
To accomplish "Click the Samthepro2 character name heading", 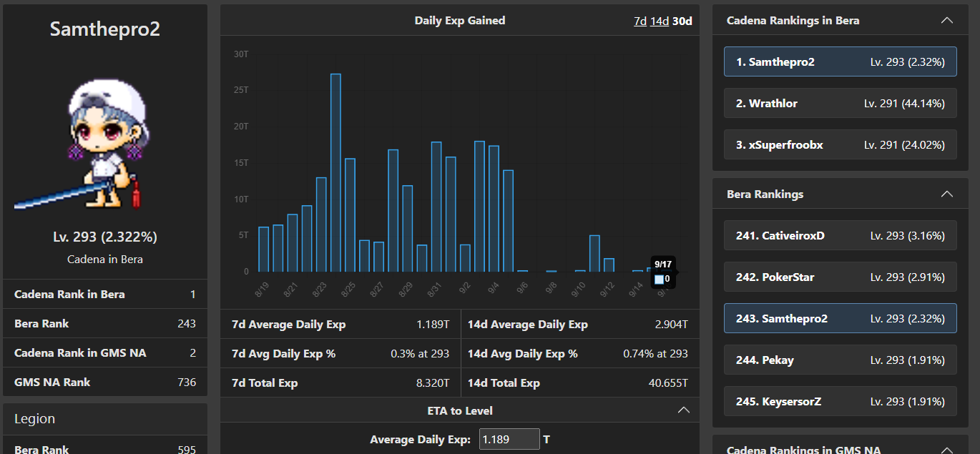I will [x=105, y=29].
